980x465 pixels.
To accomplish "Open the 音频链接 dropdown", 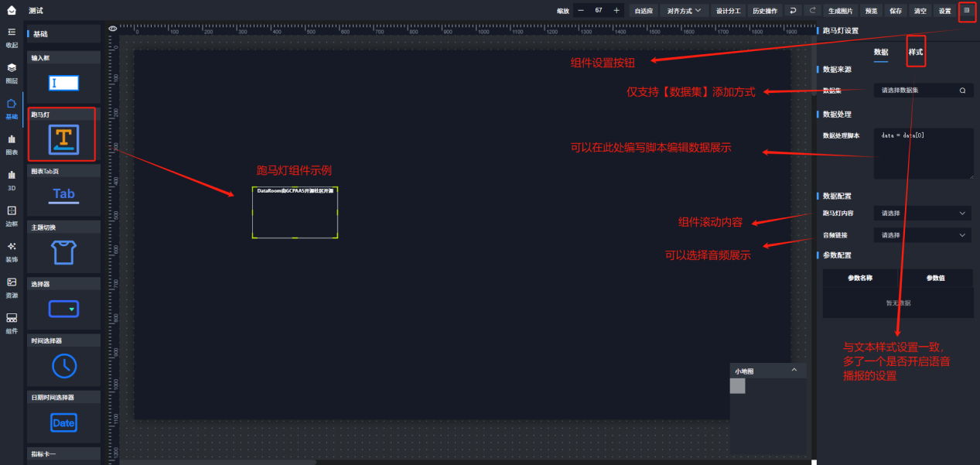I will 923,234.
